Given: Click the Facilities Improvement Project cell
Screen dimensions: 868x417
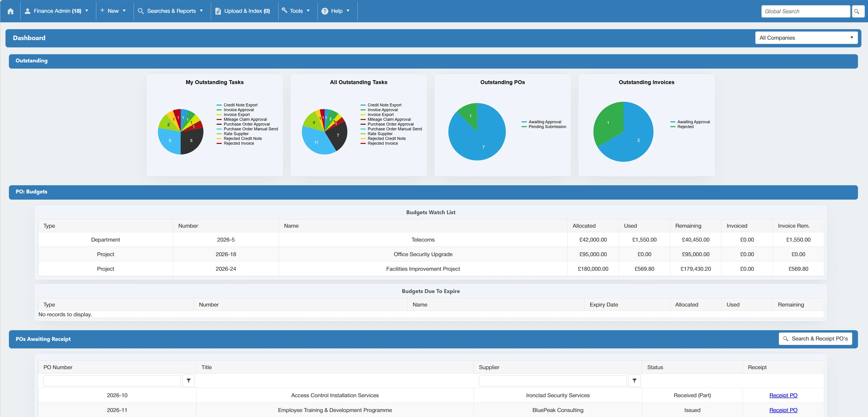Looking at the screenshot, I should point(423,269).
